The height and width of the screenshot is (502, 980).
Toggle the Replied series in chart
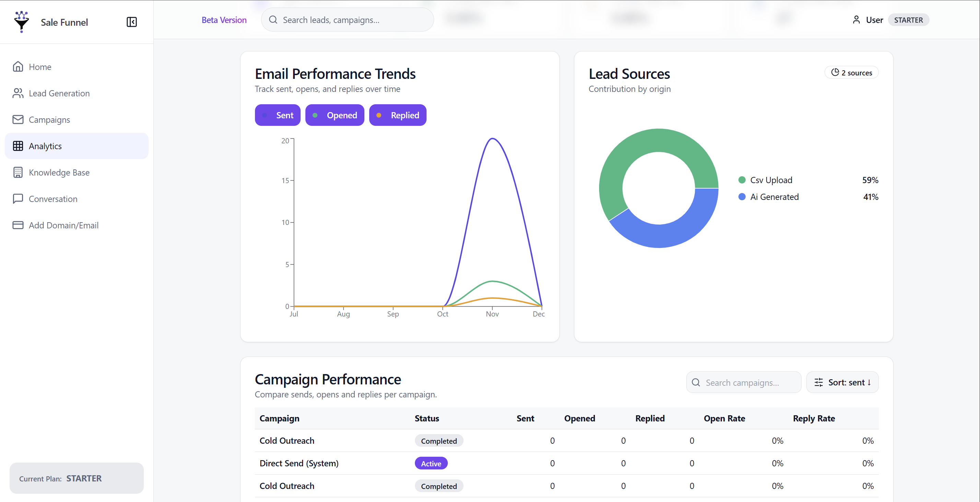398,115
